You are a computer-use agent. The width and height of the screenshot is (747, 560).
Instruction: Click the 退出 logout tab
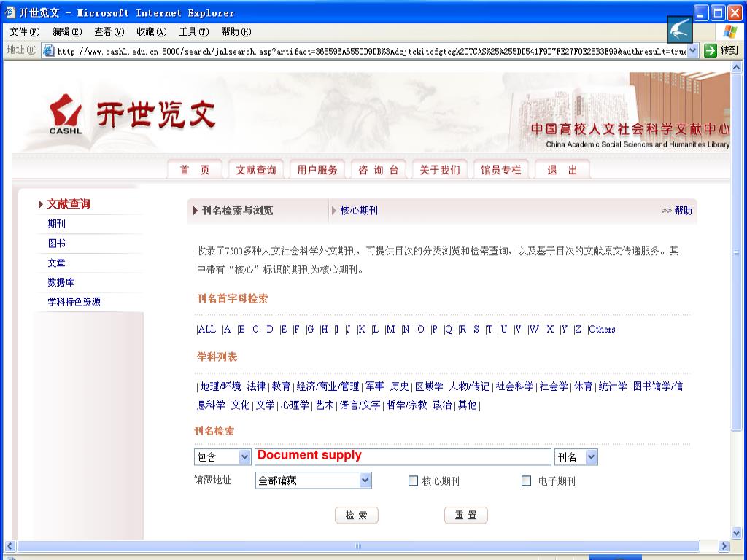(562, 170)
